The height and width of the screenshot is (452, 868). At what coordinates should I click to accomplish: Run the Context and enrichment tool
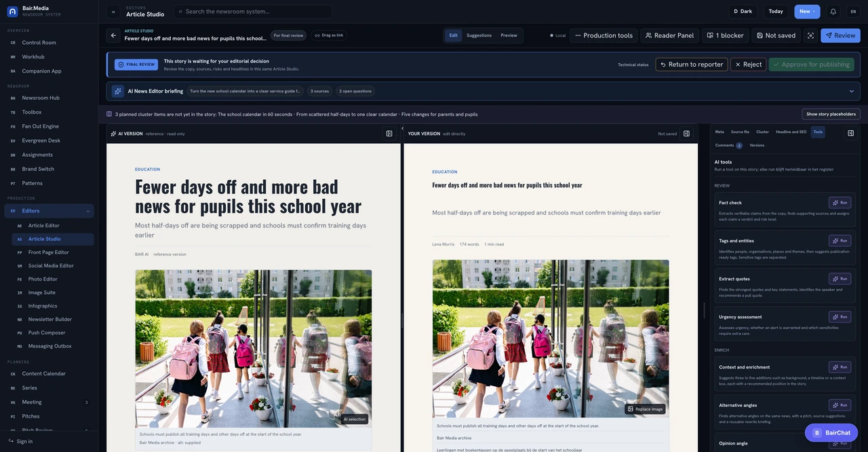tap(840, 367)
